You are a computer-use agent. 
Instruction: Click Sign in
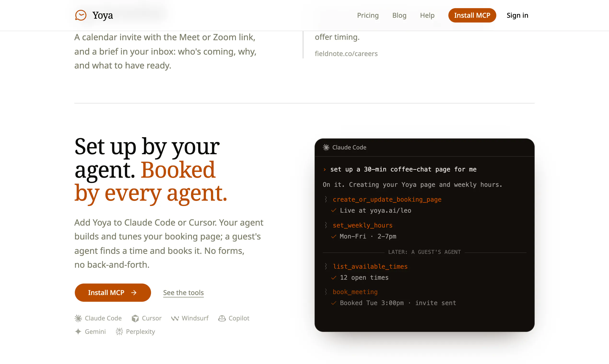point(517,15)
